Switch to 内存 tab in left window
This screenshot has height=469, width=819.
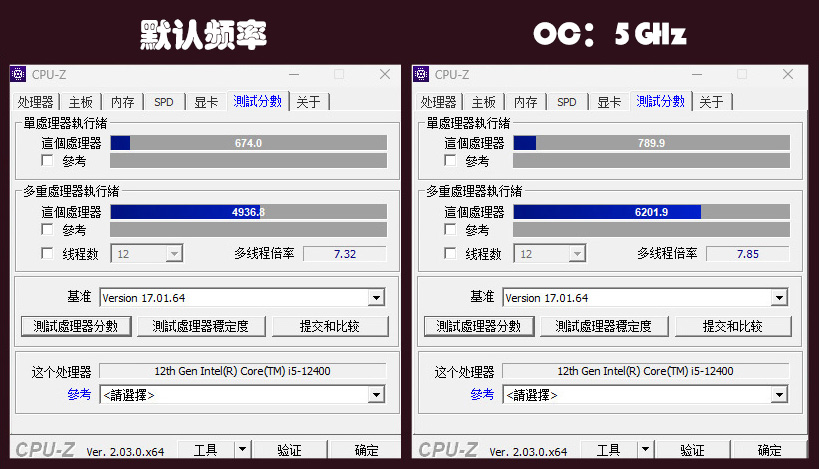pyautogui.click(x=123, y=102)
